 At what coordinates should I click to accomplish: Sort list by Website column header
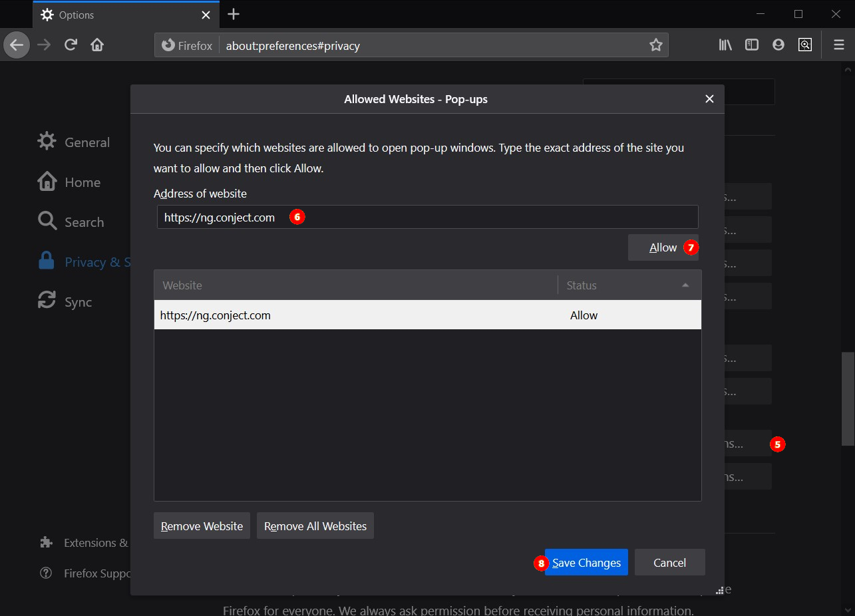[x=355, y=285]
